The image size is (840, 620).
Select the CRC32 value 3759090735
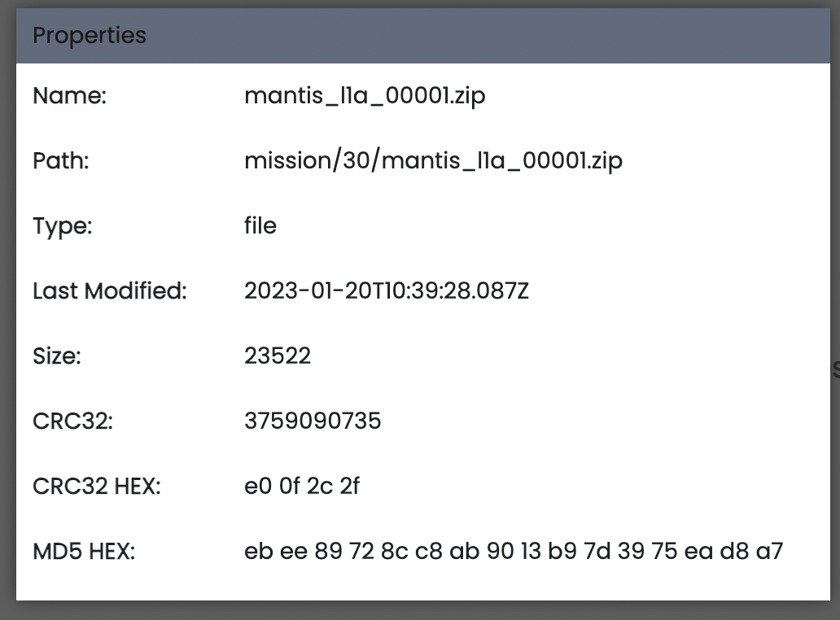click(313, 421)
